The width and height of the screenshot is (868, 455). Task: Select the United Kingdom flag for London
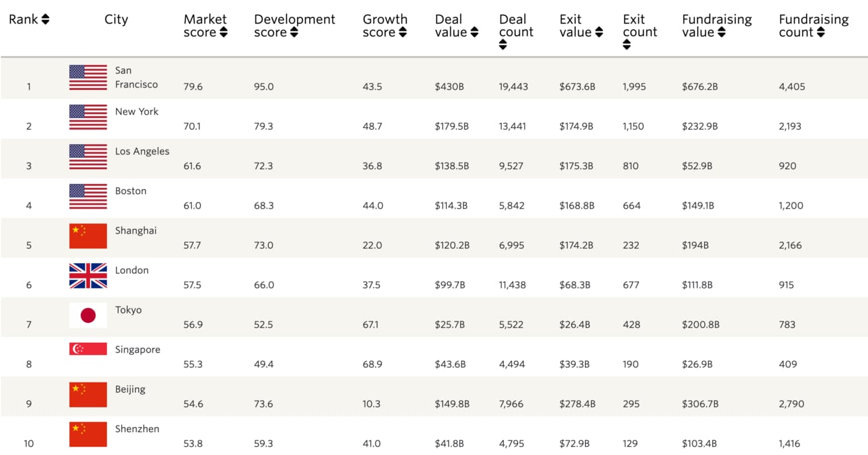point(88,276)
